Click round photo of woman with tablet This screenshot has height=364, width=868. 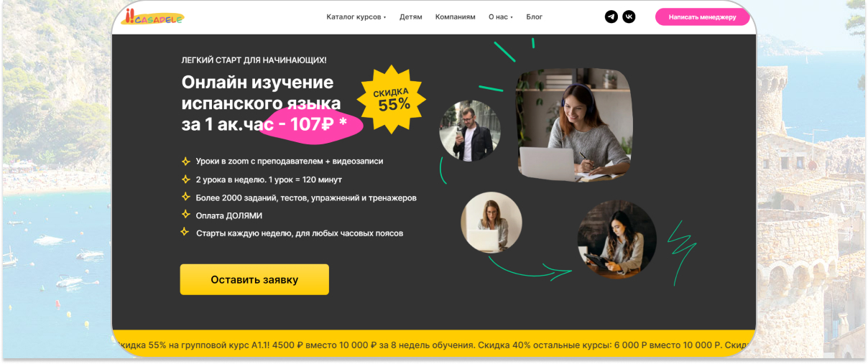click(x=617, y=240)
